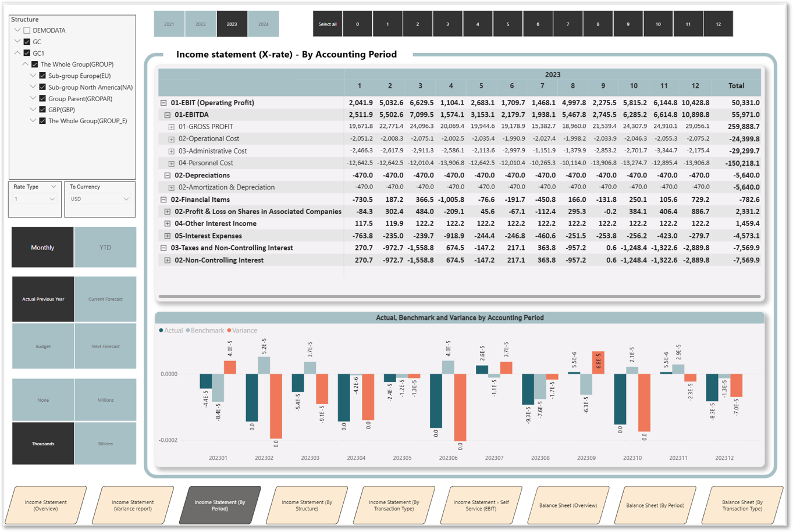Toggle Group Parent(GROPAR) checkbox
793x532 pixels.
42,98
